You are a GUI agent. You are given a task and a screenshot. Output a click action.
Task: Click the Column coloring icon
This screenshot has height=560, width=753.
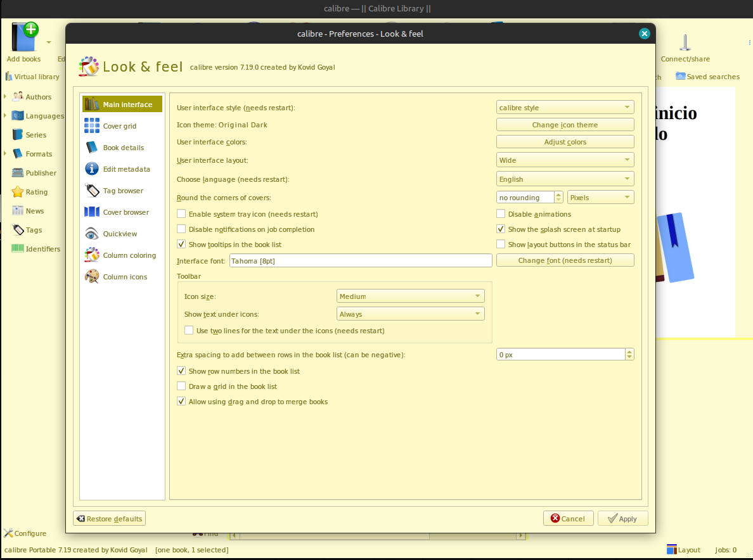(x=92, y=255)
